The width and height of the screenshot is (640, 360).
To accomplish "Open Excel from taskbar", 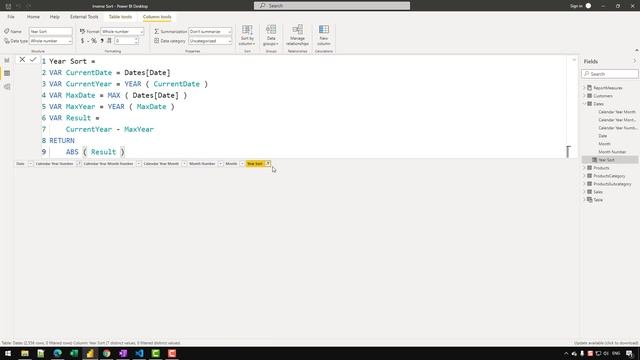I will [x=74, y=353].
